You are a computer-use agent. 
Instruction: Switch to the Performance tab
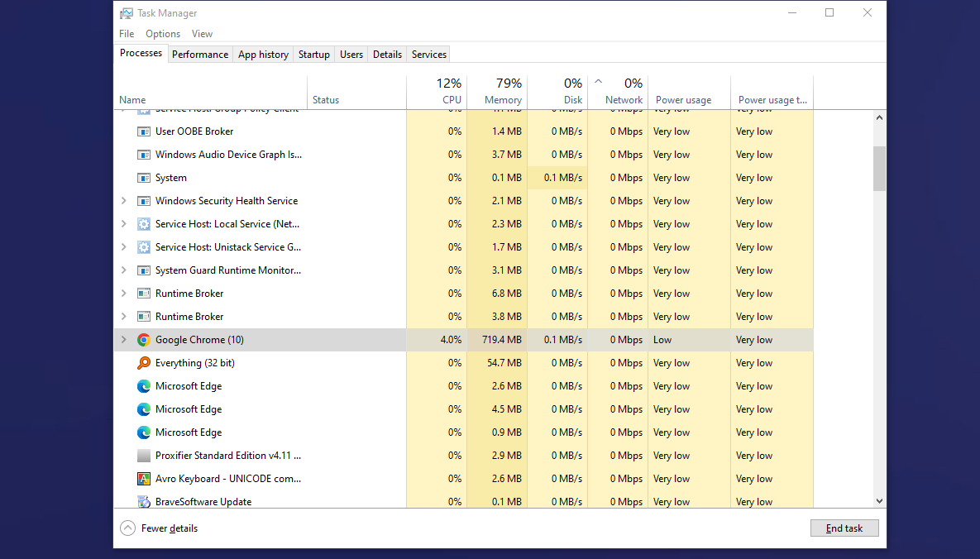pos(200,55)
